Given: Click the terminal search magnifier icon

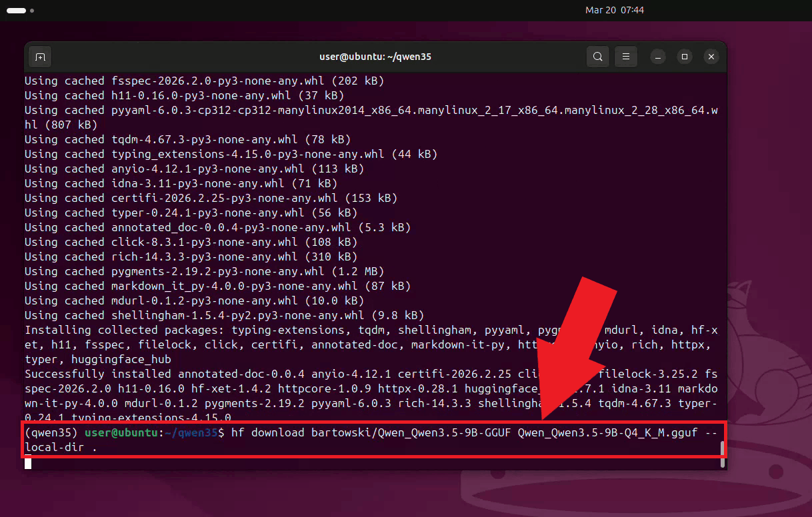Looking at the screenshot, I should tap(598, 57).
